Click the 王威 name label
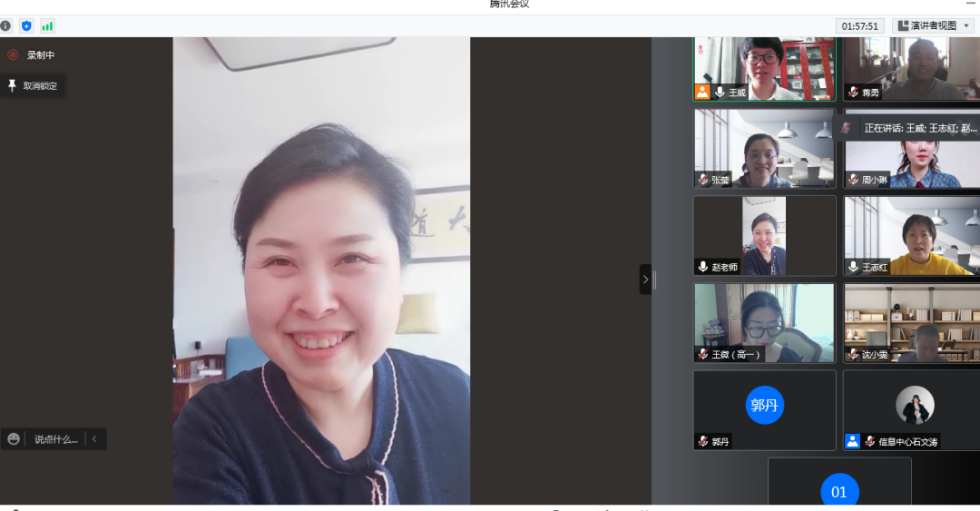This screenshot has height=511, width=980. 738,93
